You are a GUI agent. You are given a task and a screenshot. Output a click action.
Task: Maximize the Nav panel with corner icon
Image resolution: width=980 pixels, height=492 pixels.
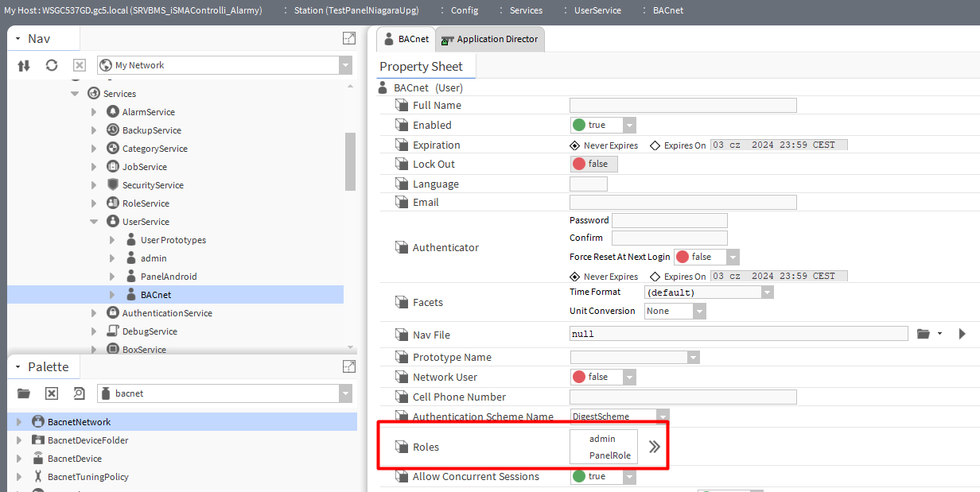click(x=348, y=38)
